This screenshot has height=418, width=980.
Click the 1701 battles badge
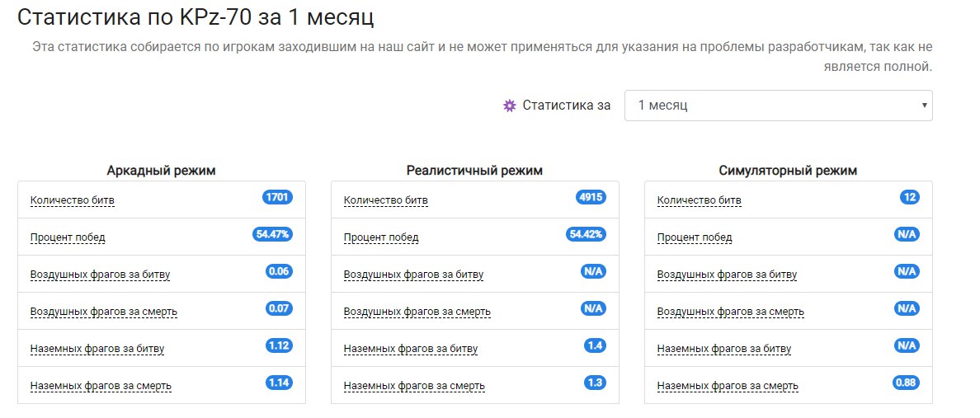[277, 197]
